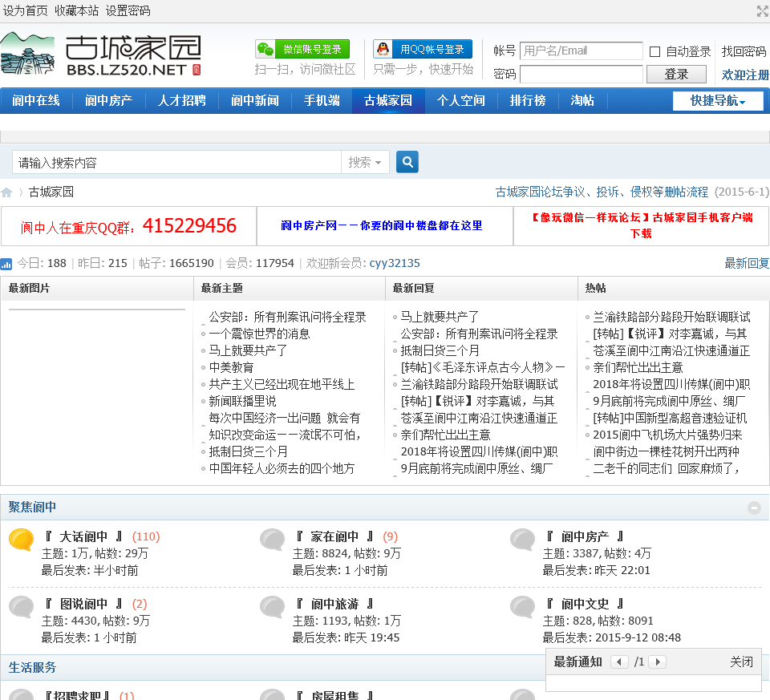
Task: Open 人才招聘 nav item
Action: (182, 101)
